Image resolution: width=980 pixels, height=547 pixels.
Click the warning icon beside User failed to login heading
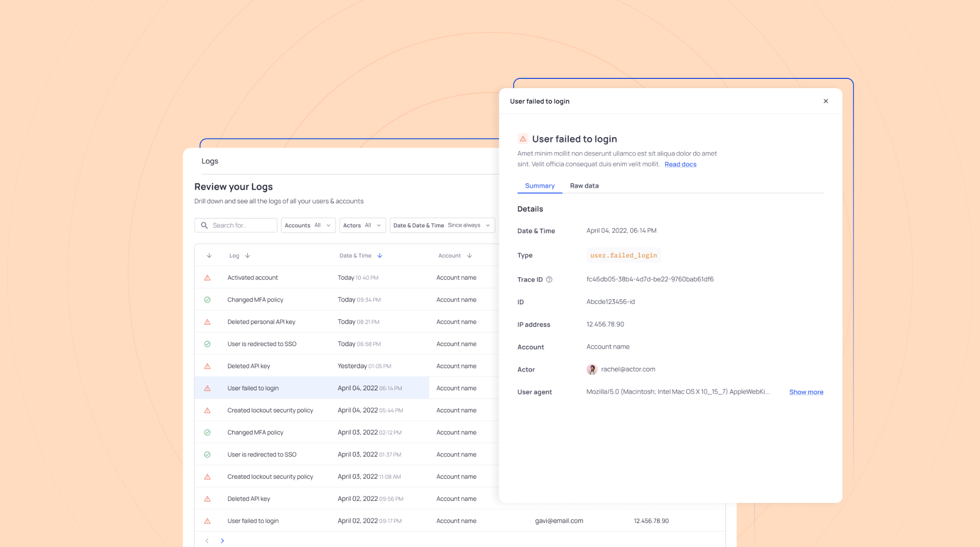pos(523,139)
